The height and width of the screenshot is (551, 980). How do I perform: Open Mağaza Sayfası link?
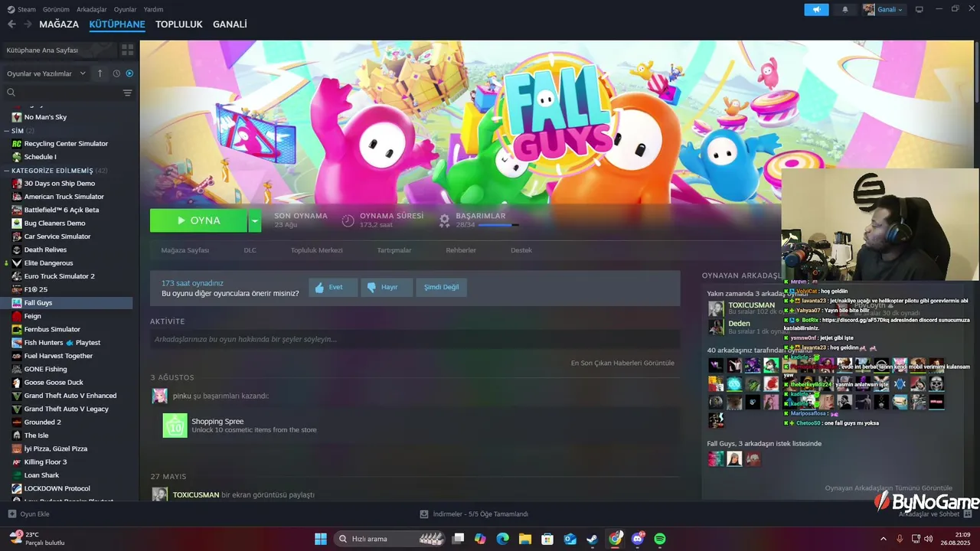tap(185, 250)
